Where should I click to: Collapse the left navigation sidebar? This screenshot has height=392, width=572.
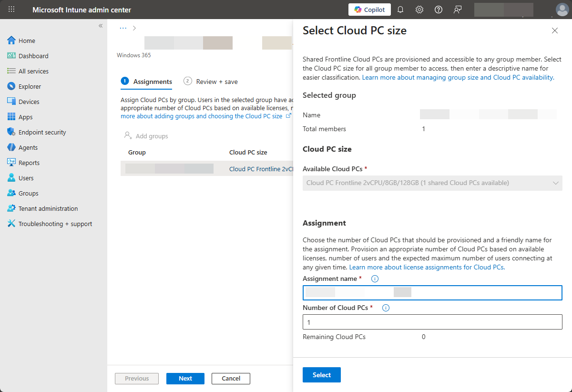click(x=101, y=26)
